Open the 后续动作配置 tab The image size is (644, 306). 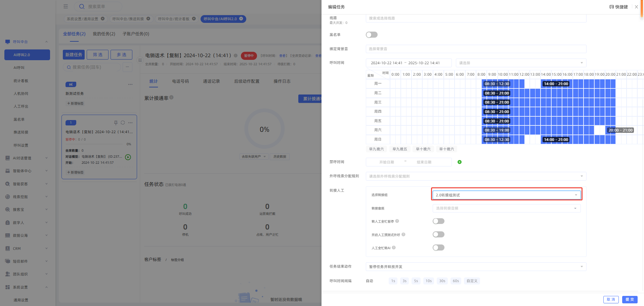tap(247, 81)
